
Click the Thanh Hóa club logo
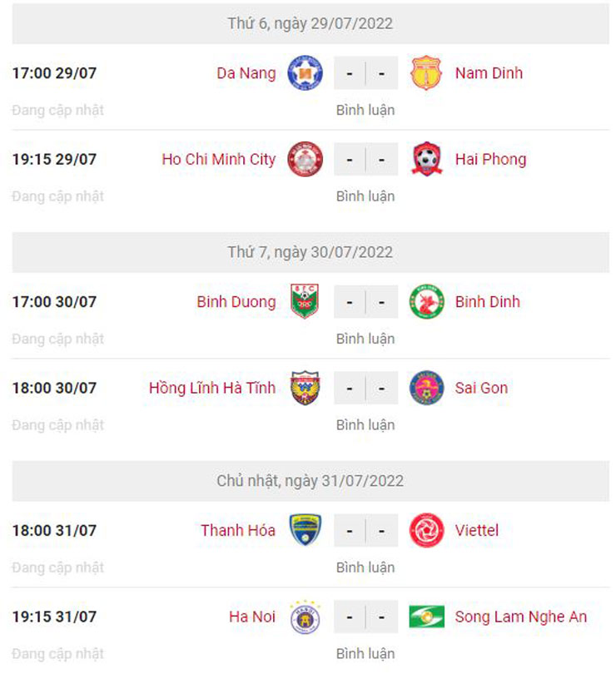pyautogui.click(x=304, y=531)
